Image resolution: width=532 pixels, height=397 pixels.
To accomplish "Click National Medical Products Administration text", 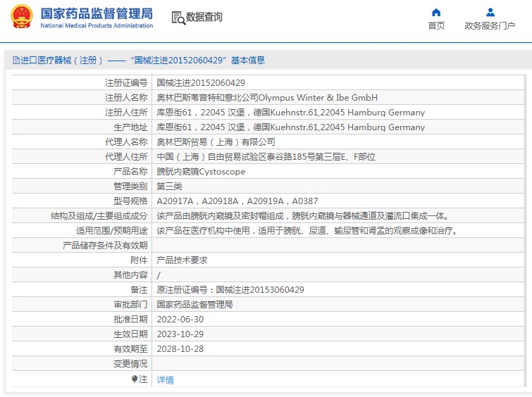I will point(97,25).
